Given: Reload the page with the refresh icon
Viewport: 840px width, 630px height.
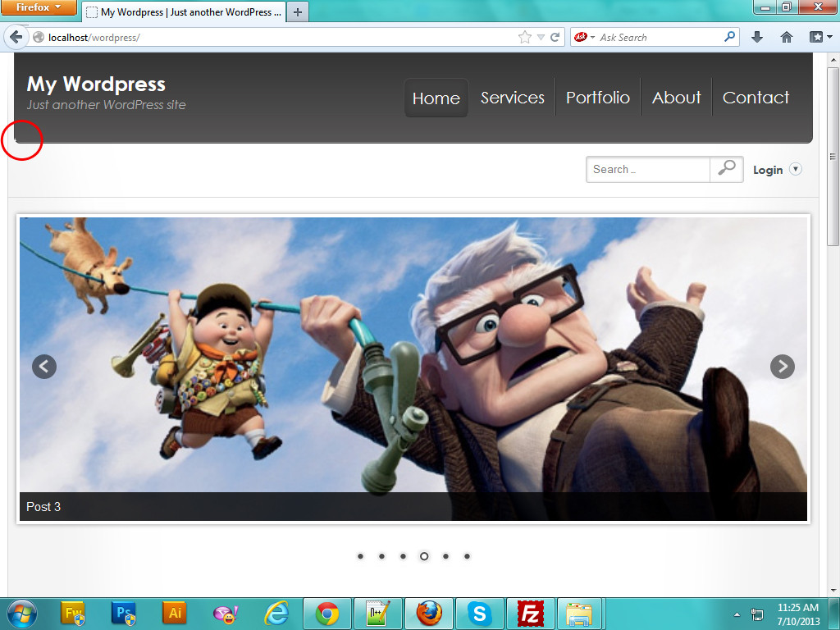Looking at the screenshot, I should 555,37.
